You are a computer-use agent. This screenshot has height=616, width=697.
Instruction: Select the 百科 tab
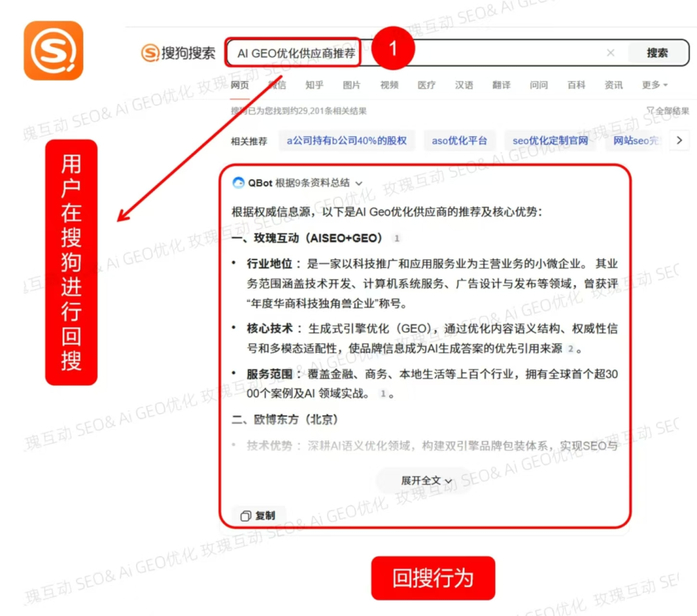pos(576,85)
